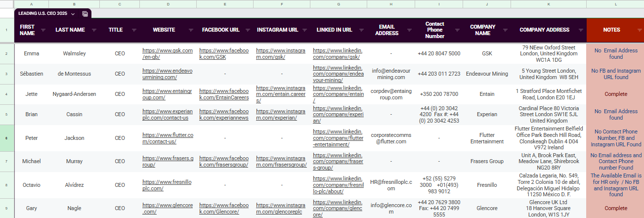Open the facebook.com/Glencore link
Viewport: 644px width, 218px height.
(224, 208)
